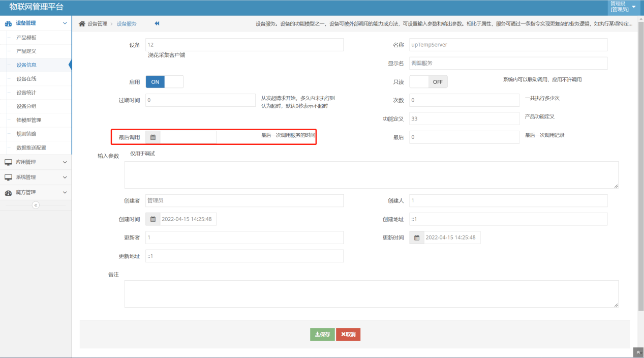
Task: Click the 输入参数 text area
Action: click(x=372, y=175)
